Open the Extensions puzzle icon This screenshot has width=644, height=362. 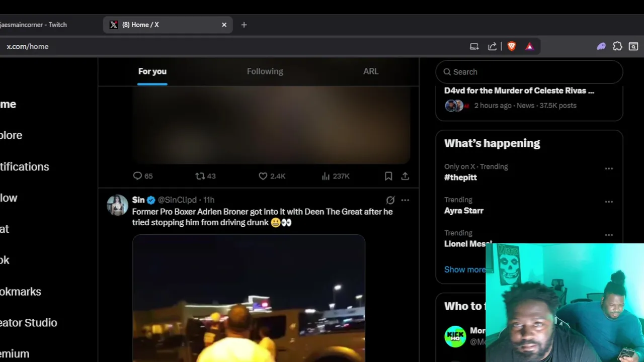pos(617,46)
